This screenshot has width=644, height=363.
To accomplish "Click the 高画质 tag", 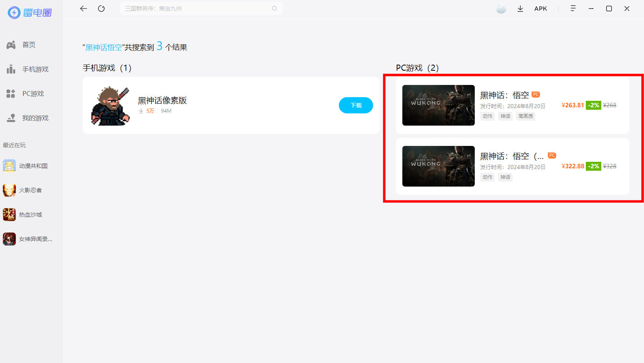I will (526, 116).
